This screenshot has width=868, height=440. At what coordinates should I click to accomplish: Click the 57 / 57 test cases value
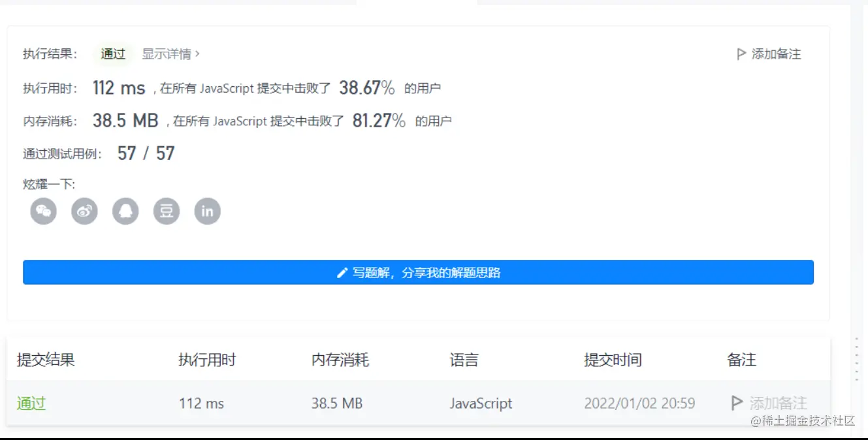(146, 153)
